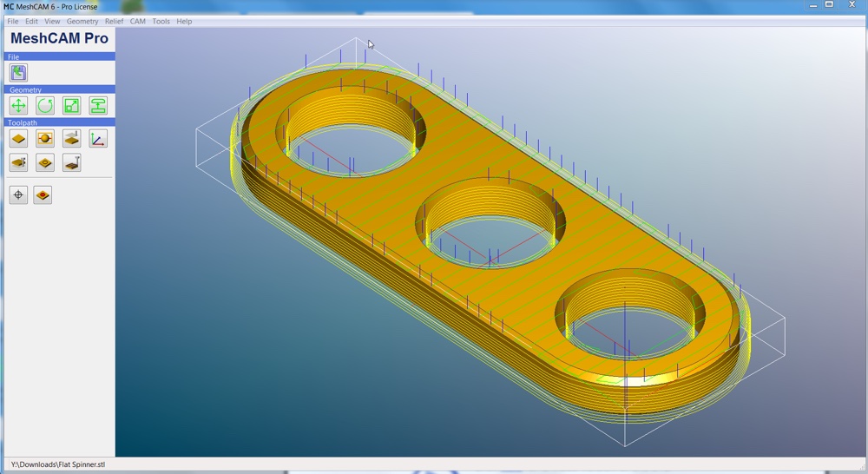Click the middle hole of the spinner model
This screenshot has width=868, height=474.
click(x=490, y=236)
